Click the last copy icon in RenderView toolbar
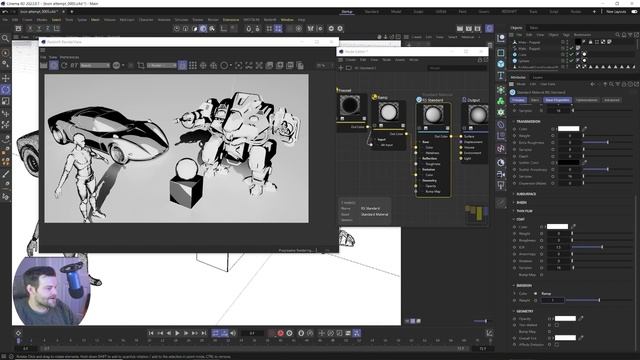 click(300, 65)
